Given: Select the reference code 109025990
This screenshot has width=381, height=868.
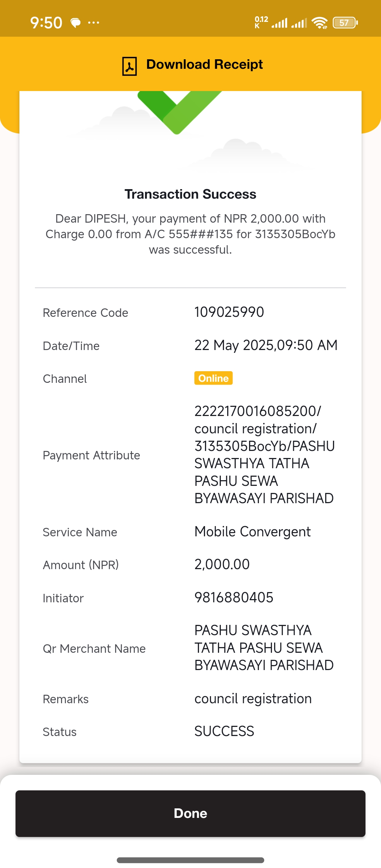Looking at the screenshot, I should pos(229,312).
